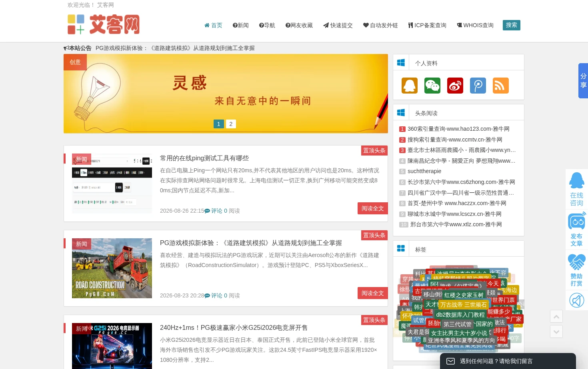Open headline 陳南昌紀念中學
The image size is (588, 369).
tap(462, 161)
